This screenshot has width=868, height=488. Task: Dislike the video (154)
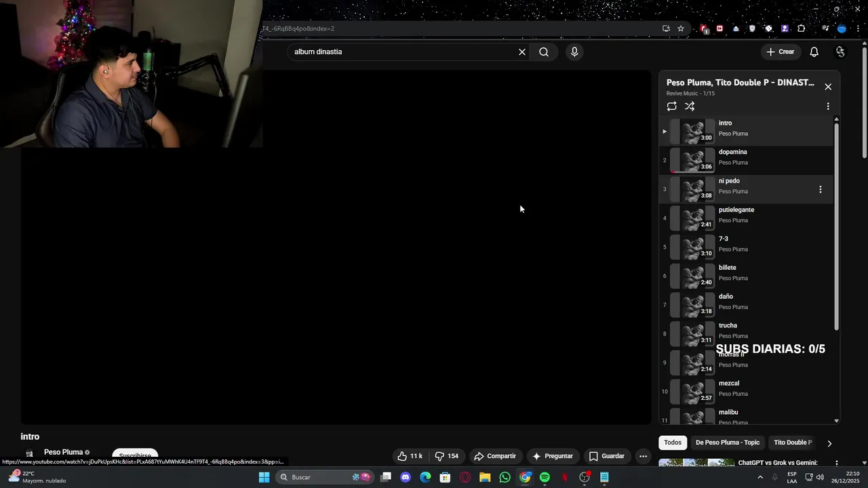click(x=447, y=456)
